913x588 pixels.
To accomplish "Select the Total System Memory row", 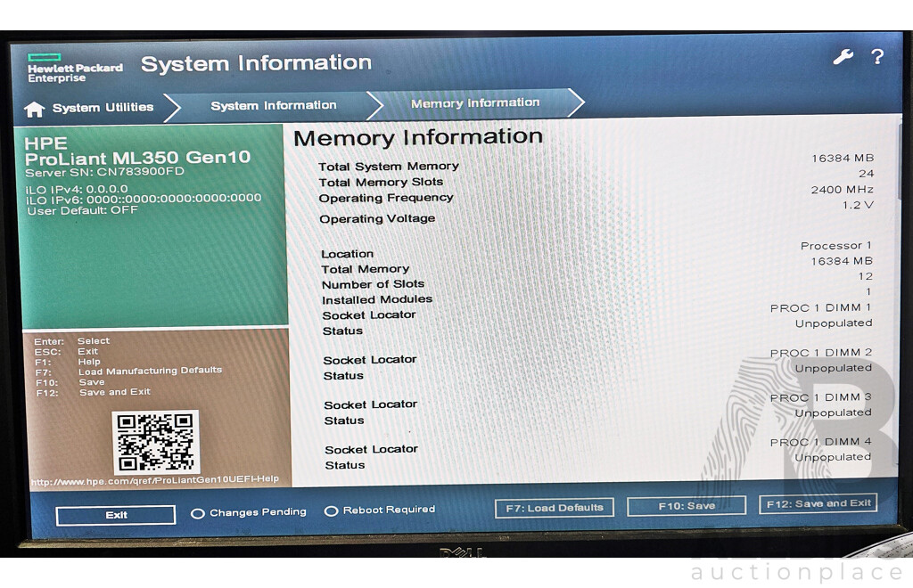I will click(x=596, y=162).
